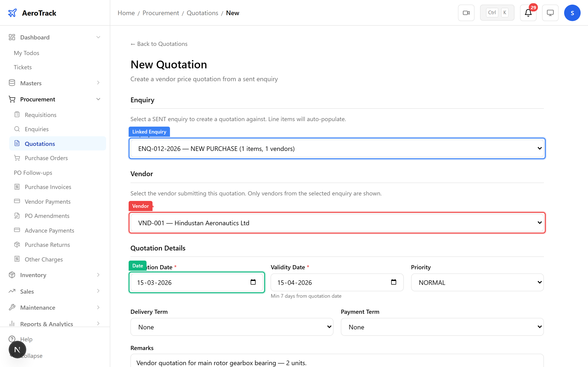Open the Quotation Date calendar picker
The image size is (588, 367).
(253, 282)
